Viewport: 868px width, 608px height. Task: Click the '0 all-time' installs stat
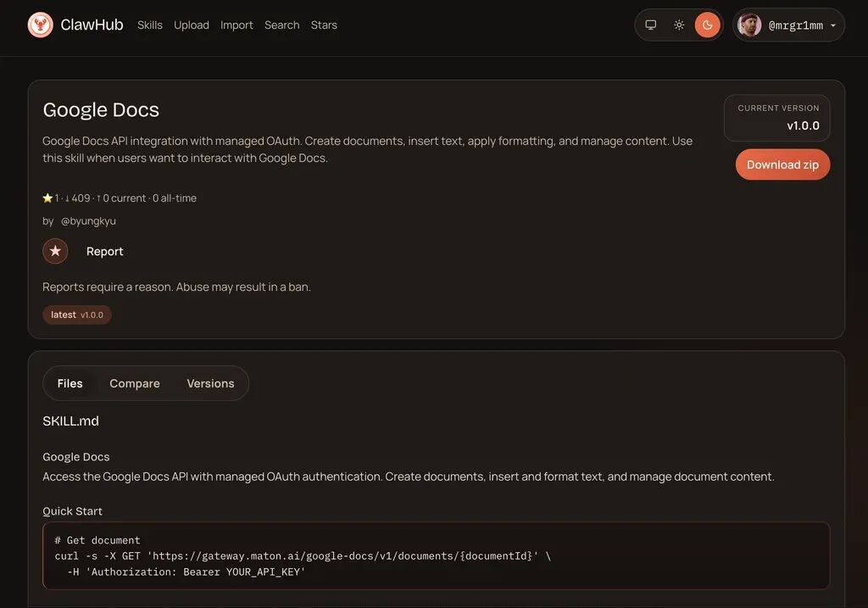175,198
